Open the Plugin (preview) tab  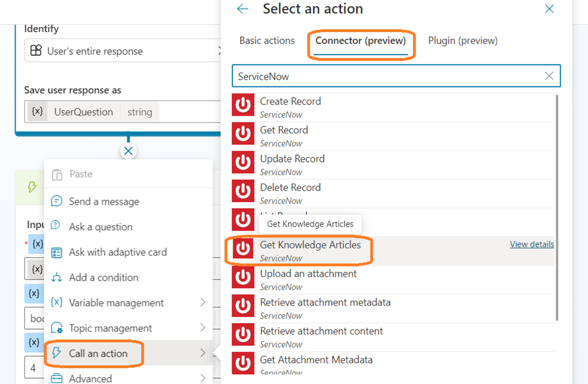coord(463,41)
